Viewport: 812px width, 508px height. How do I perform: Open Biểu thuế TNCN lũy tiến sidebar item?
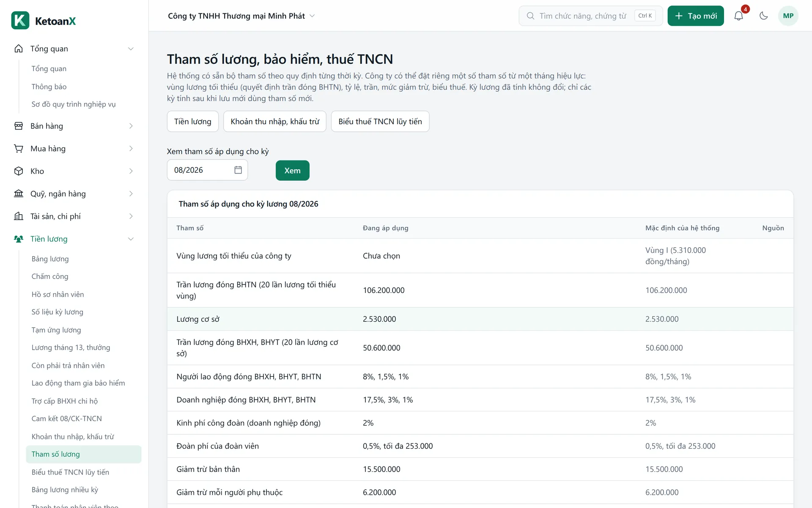click(70, 472)
